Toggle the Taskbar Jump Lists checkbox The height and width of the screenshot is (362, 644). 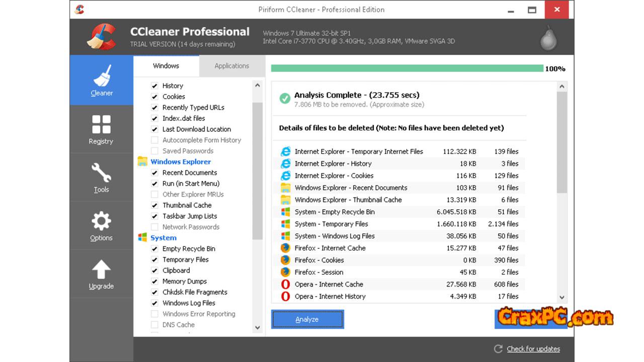pyautogui.click(x=154, y=216)
